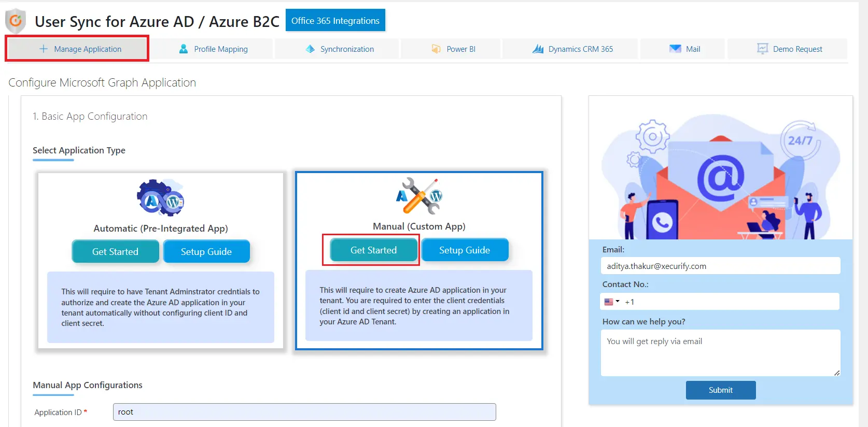Click the 'Tenant Adminstrator credntials' description text
868x427 pixels.
[161, 307]
